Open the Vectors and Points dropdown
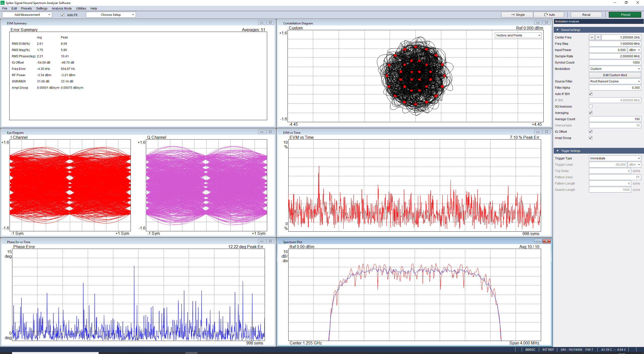The image size is (644, 354). point(518,35)
